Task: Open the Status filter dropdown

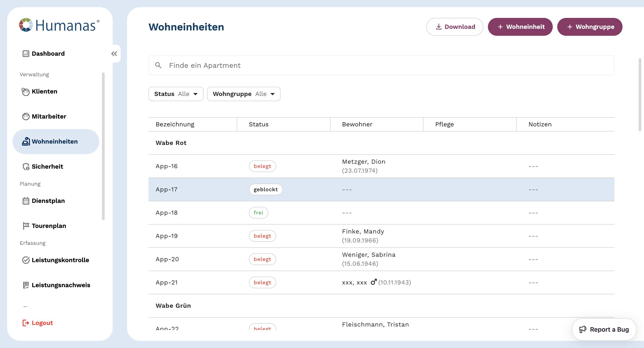Action: pyautogui.click(x=176, y=94)
